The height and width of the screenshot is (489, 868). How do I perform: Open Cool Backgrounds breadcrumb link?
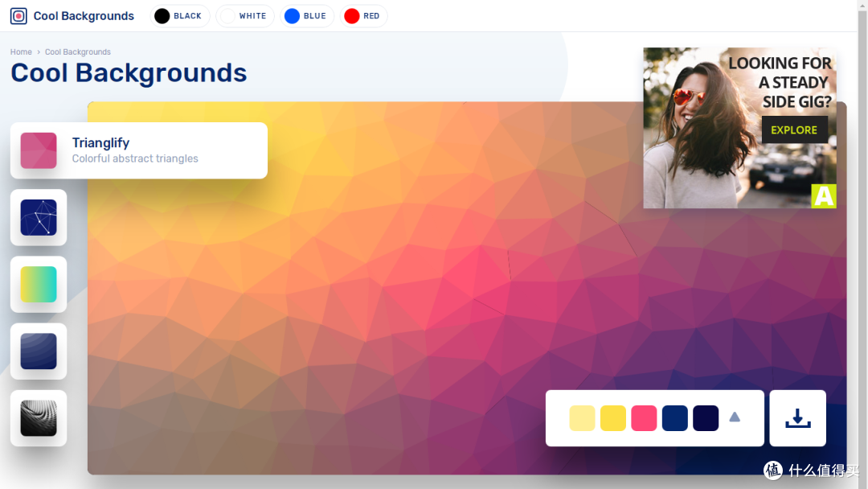point(77,52)
